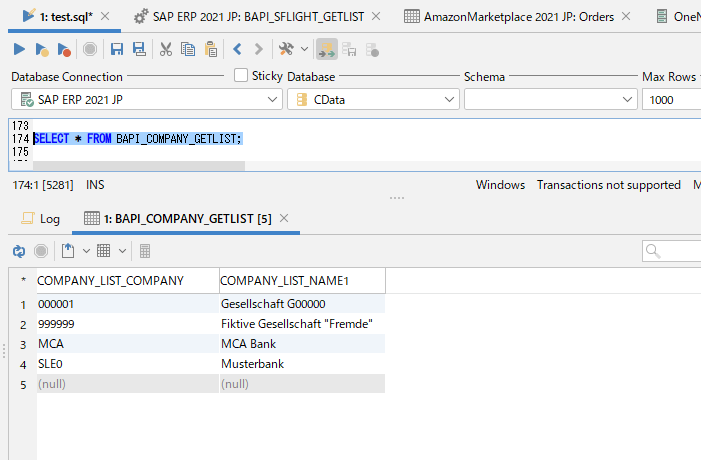
Task: Click the Copy icon in the toolbar
Action: coord(188,49)
